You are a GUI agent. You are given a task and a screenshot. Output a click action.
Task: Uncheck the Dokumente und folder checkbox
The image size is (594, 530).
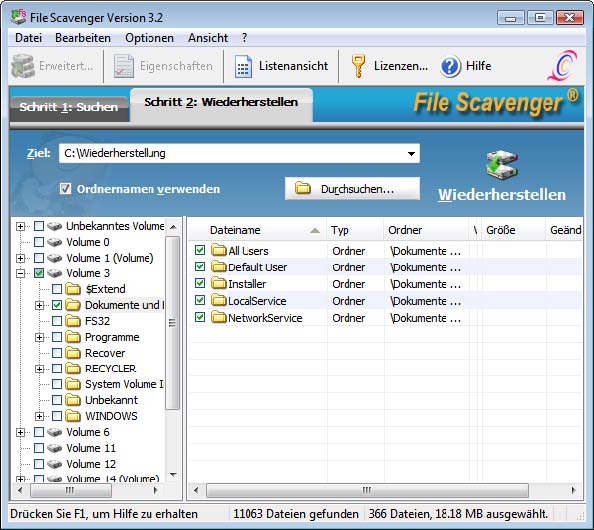[x=57, y=305]
